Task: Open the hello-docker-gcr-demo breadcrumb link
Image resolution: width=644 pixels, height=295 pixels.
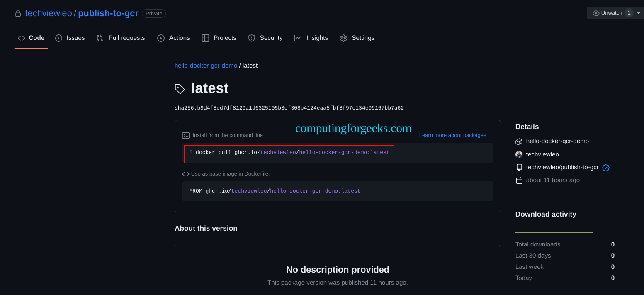Action: click(206, 66)
